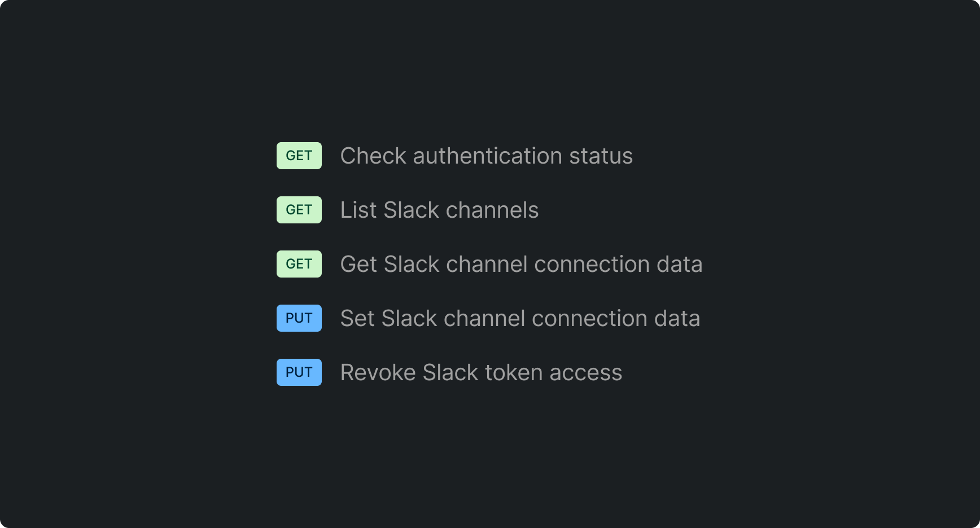The height and width of the screenshot is (528, 980).
Task: Click the Set Slack channel connection data row
Action: 519,318
